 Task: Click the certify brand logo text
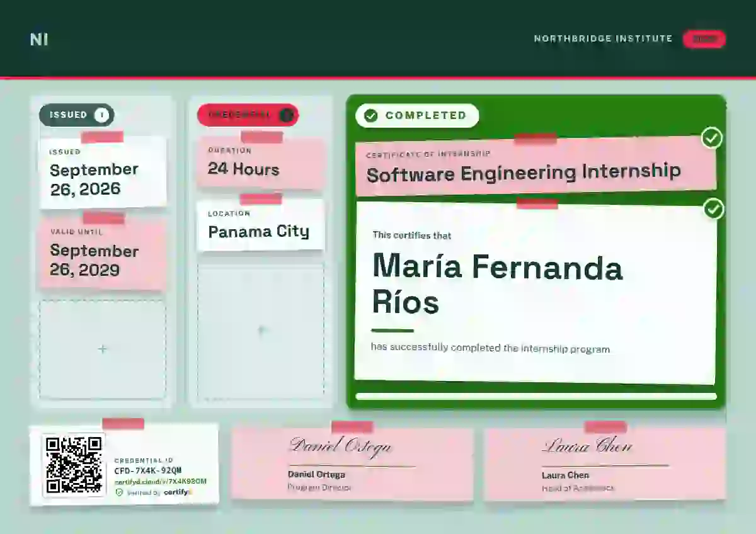[178, 492]
